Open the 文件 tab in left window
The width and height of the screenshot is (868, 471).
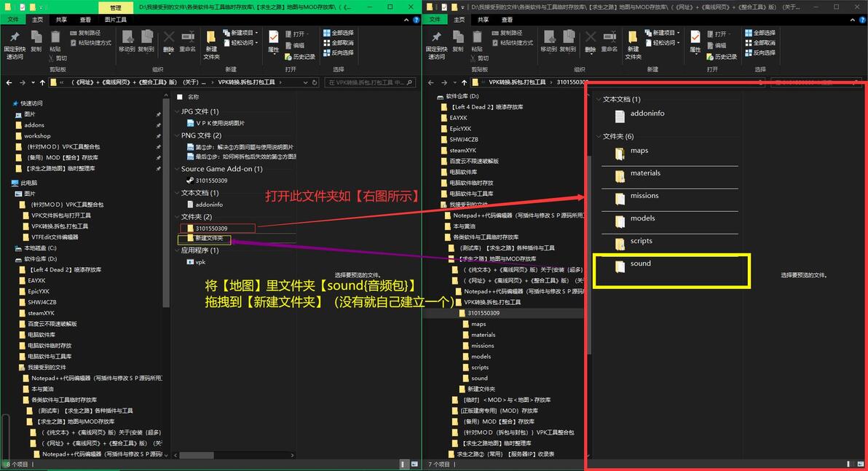pyautogui.click(x=12, y=20)
